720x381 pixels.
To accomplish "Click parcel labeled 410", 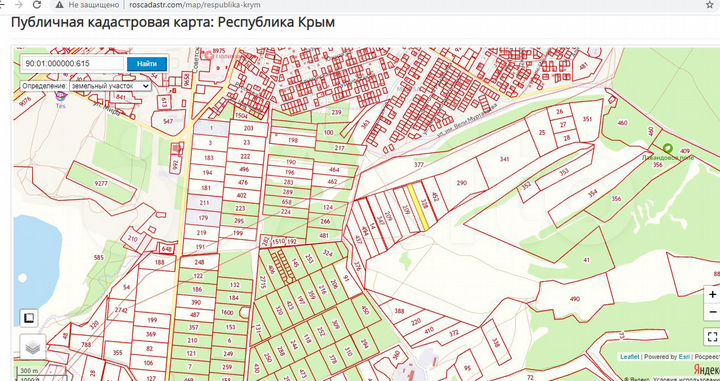I will pos(429,330).
